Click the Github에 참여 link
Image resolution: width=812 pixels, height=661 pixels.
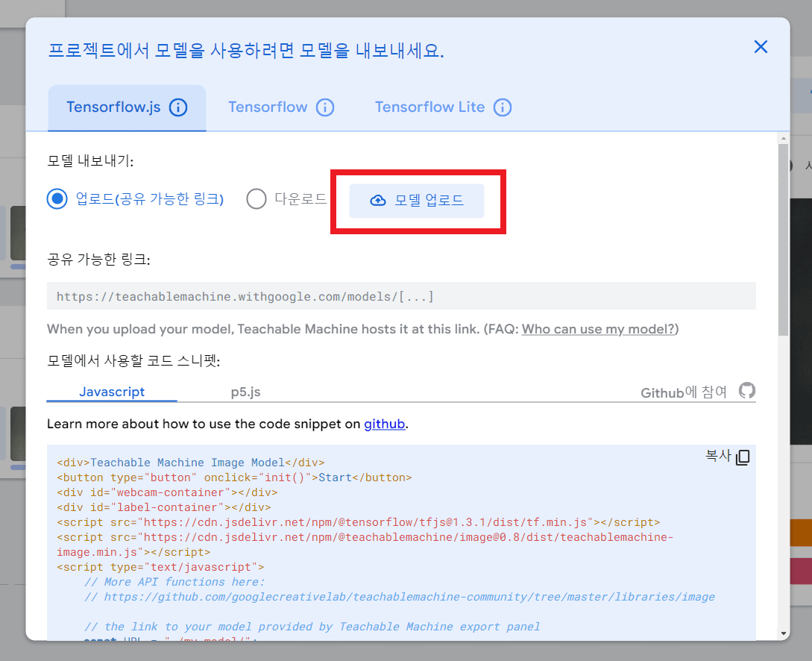pos(684,392)
